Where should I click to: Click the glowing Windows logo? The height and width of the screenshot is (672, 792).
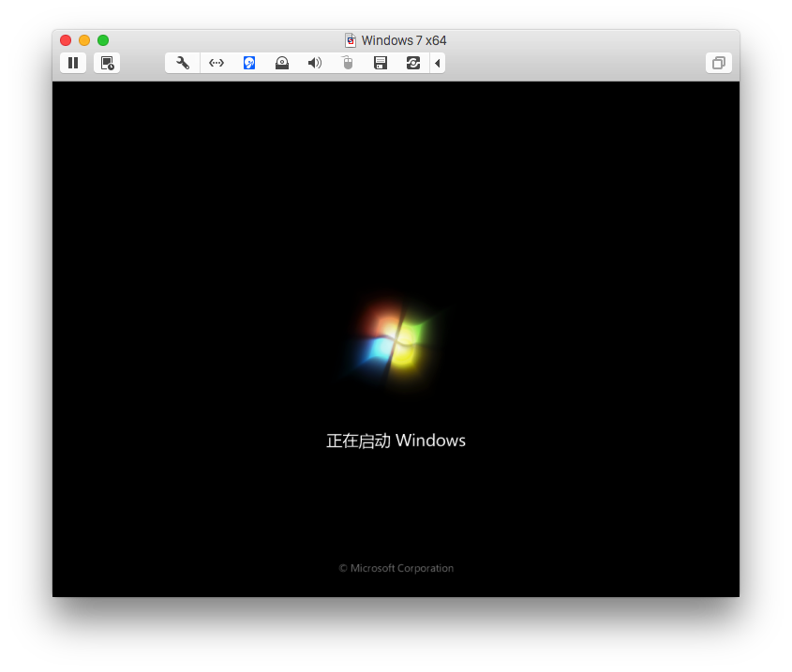[x=395, y=339]
